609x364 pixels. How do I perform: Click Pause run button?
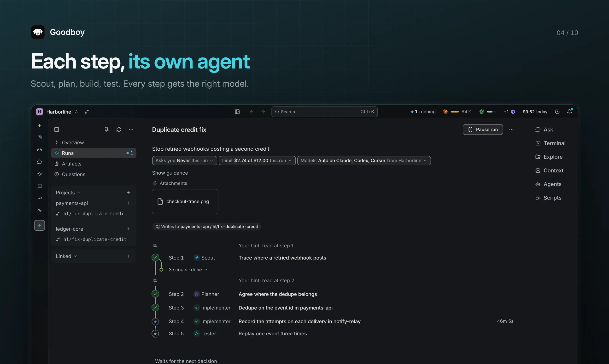click(x=483, y=130)
